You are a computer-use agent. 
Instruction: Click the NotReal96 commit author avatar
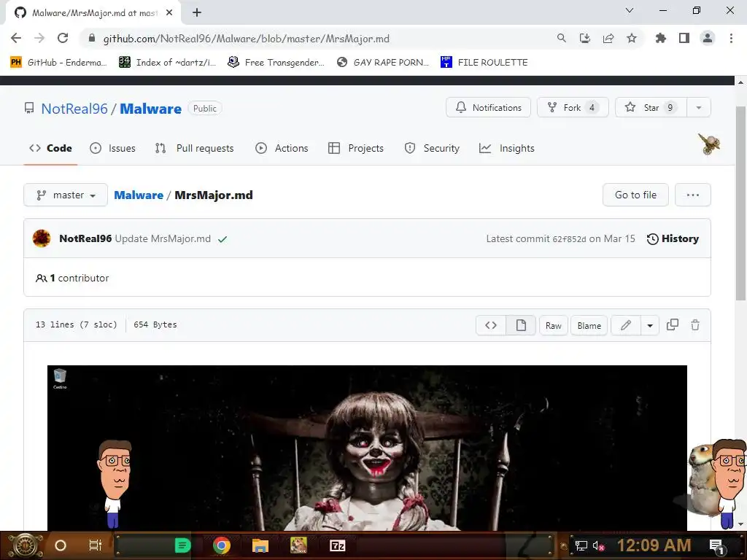(42, 238)
